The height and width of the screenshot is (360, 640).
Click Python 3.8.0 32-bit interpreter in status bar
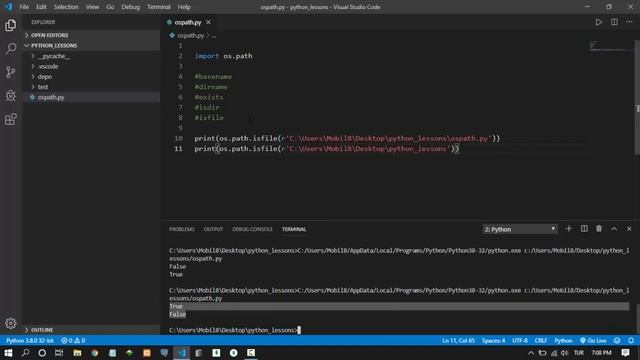click(x=30, y=340)
